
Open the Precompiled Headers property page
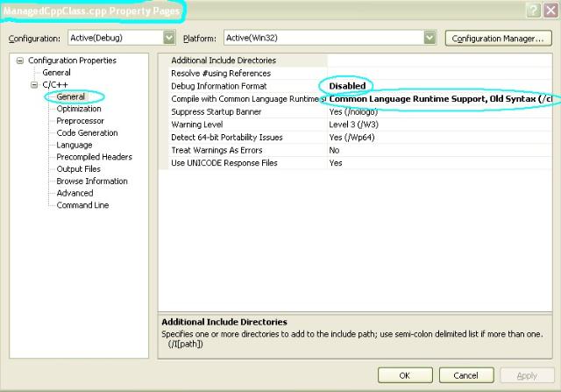pyautogui.click(x=94, y=157)
